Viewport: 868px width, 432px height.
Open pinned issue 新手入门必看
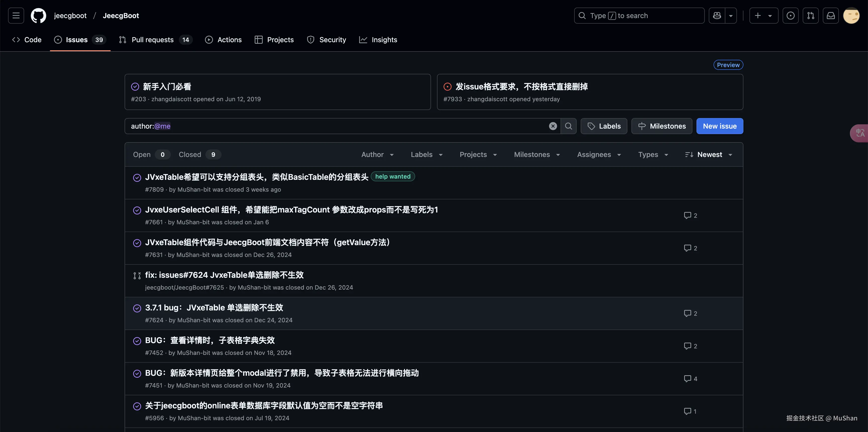pyautogui.click(x=167, y=87)
